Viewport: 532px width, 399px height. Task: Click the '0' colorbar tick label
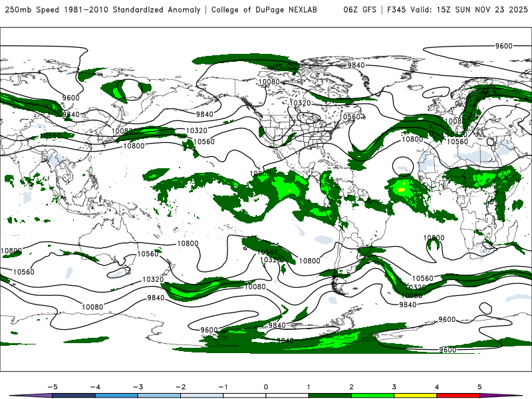pyautogui.click(x=266, y=387)
